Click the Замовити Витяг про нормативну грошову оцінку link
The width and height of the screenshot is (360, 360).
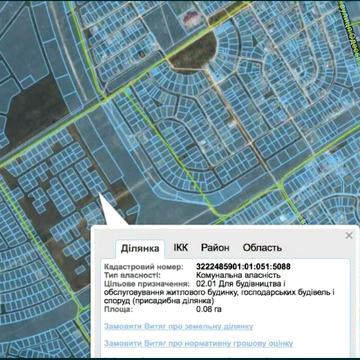(198, 343)
